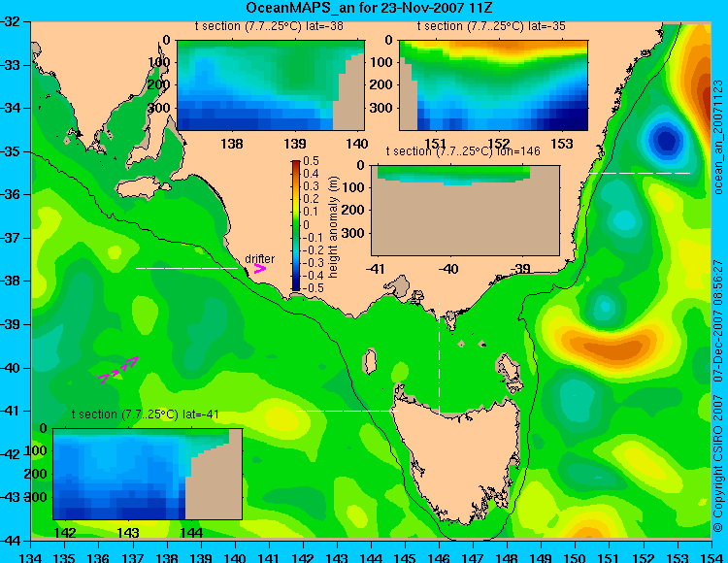Click the white dashed section line at latitude -41
The width and height of the screenshot is (728, 563).
click(x=347, y=411)
